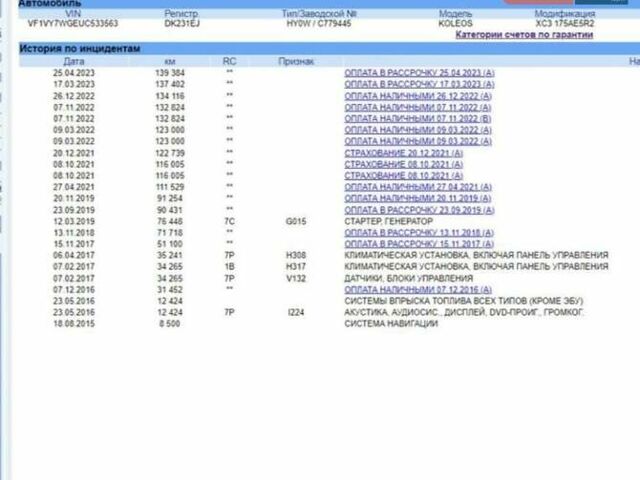This screenshot has height=480, width=640.
Task: Select ОПЛАТА НАЛИЧНЫМИ 07.11.2022 (A) link
Action: tap(418, 107)
